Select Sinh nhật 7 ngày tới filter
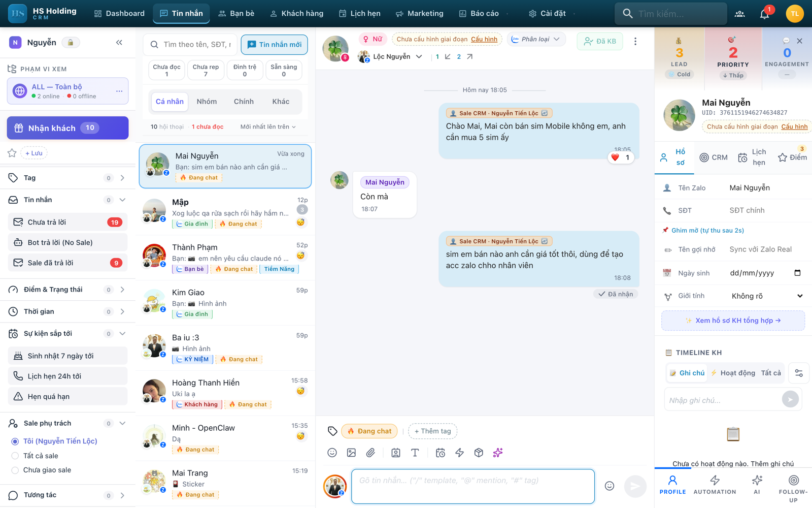The height and width of the screenshot is (508, 812). click(67, 356)
